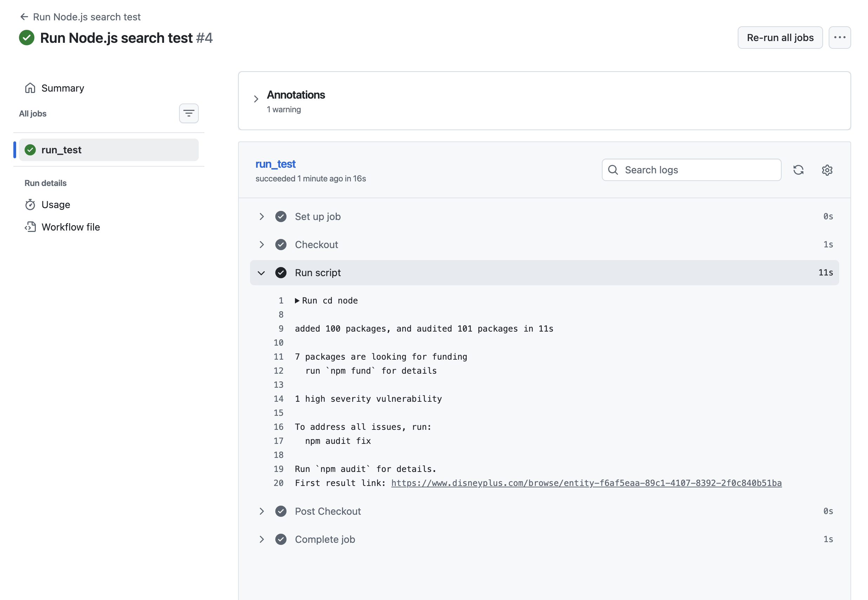Refresh logs with the circular arrow icon

click(798, 170)
